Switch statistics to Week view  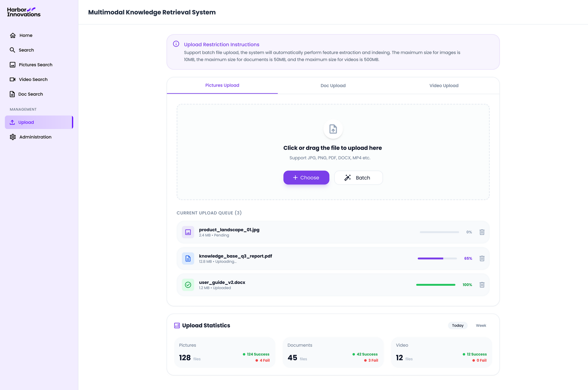click(481, 325)
